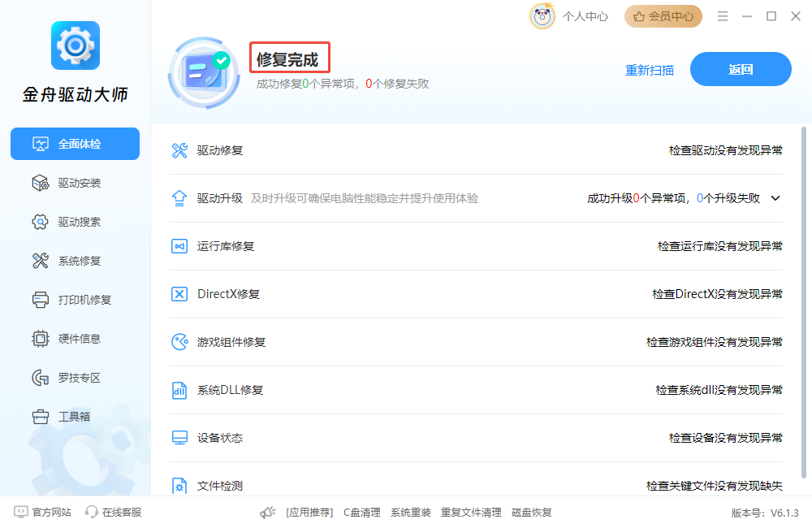Click the 运行库修复 icon
Screen dimensions: 812x528
click(179, 246)
